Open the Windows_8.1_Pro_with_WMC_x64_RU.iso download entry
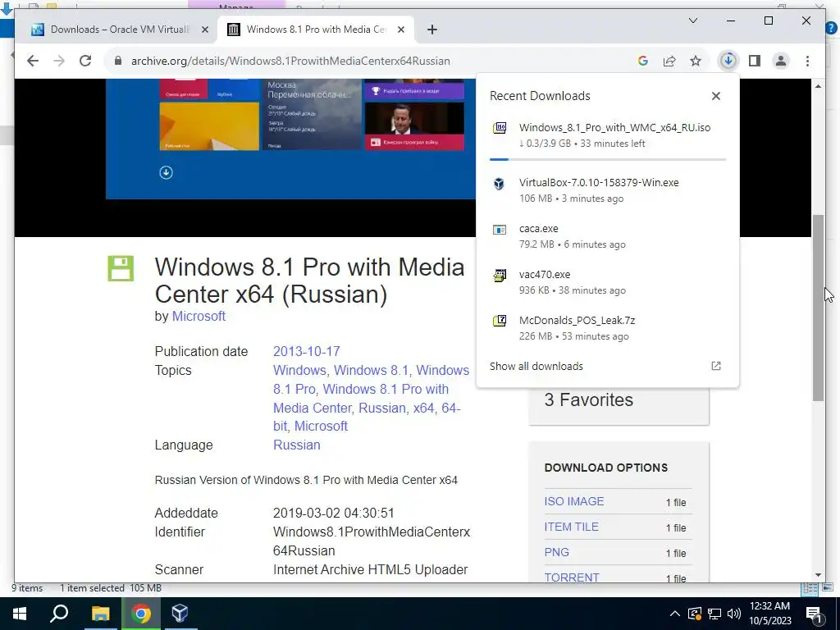The height and width of the screenshot is (630, 840). tap(608, 135)
